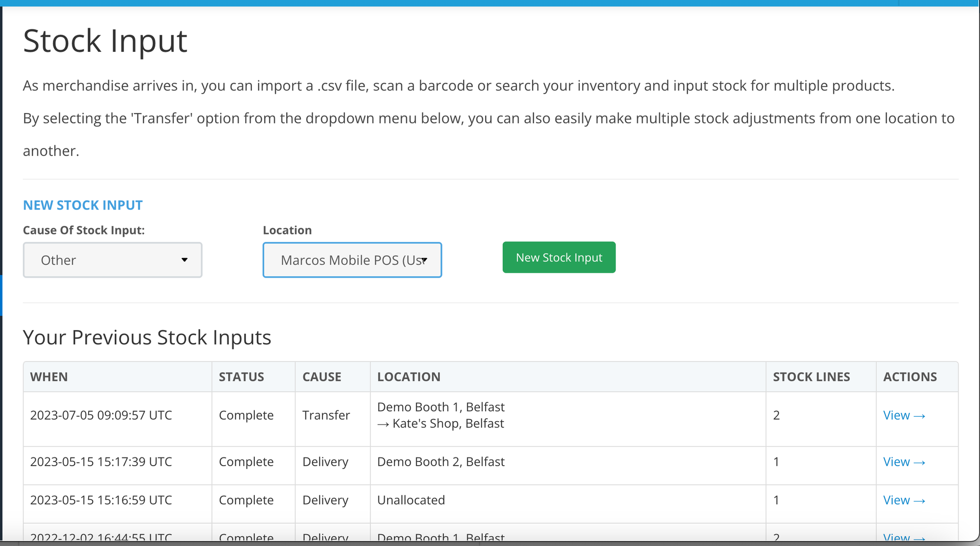980x546 pixels.
Task: Open the Cause Of Stock Input dropdown
Action: click(112, 260)
